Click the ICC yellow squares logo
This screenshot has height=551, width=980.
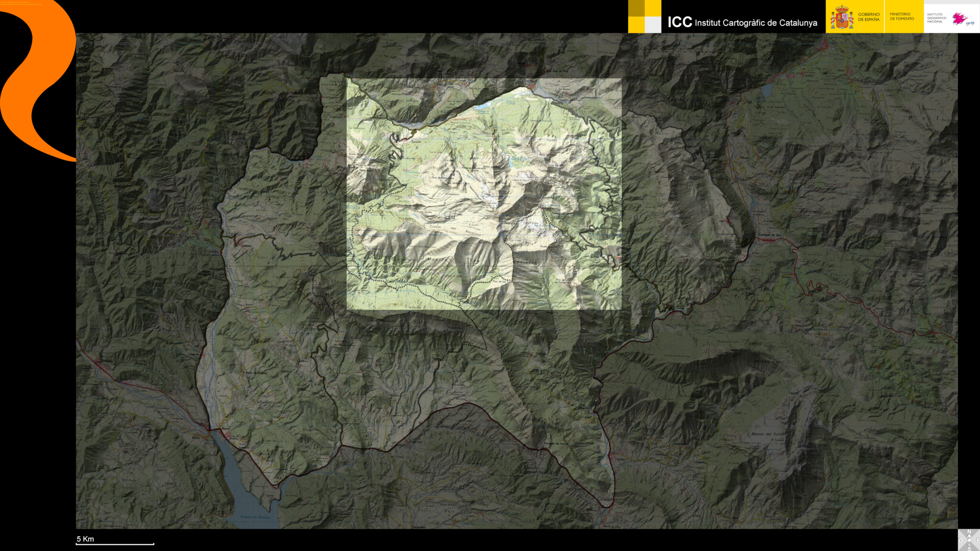tap(644, 16)
